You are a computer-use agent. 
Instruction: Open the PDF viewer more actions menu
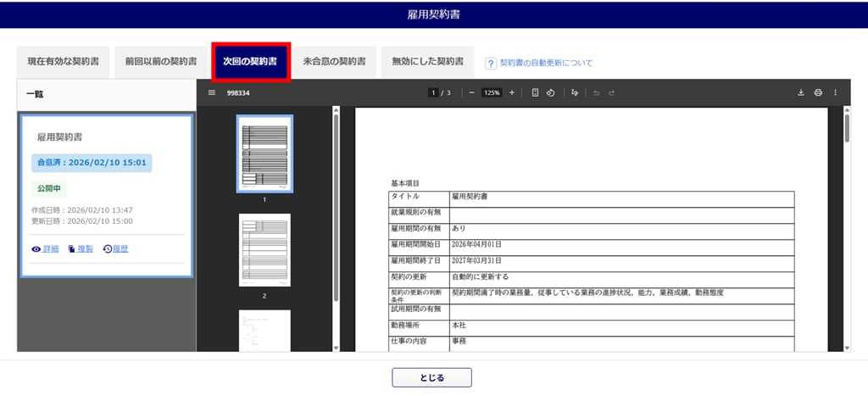(x=835, y=92)
